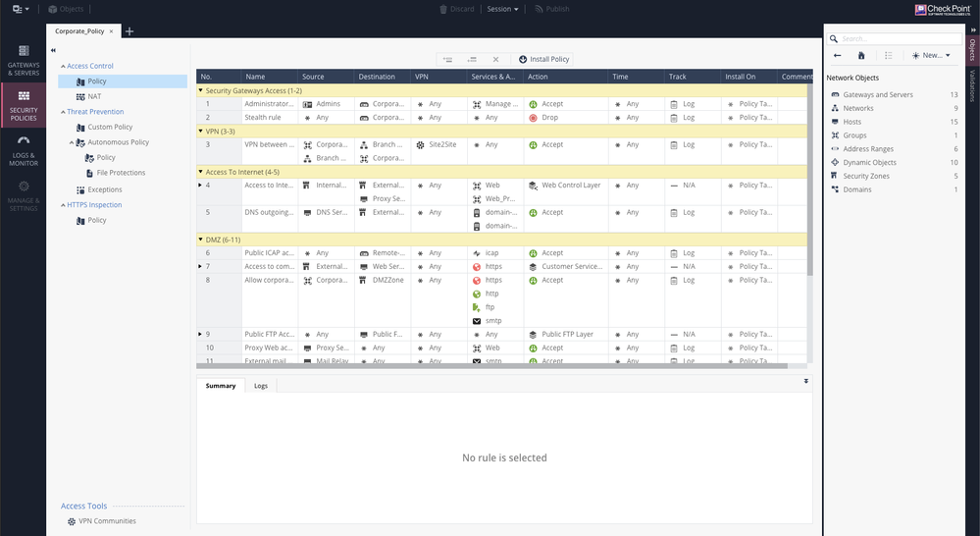The width and height of the screenshot is (980, 536).
Task: Open the VPN Communities link
Action: pos(107,521)
